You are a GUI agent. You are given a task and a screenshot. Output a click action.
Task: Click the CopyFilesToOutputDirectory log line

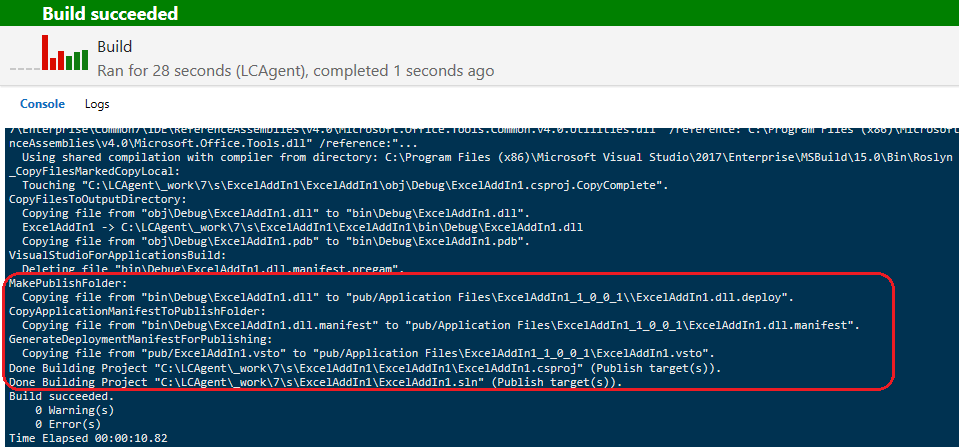tap(98, 199)
